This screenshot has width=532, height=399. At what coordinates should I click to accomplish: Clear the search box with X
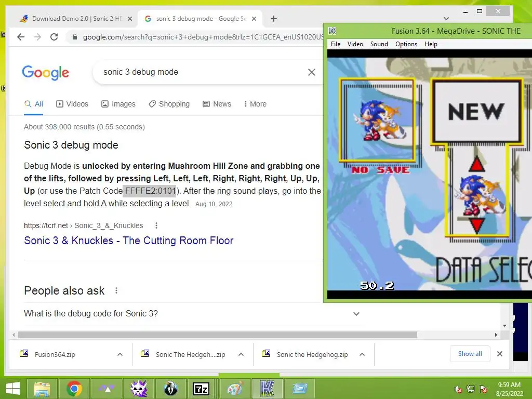(312, 72)
